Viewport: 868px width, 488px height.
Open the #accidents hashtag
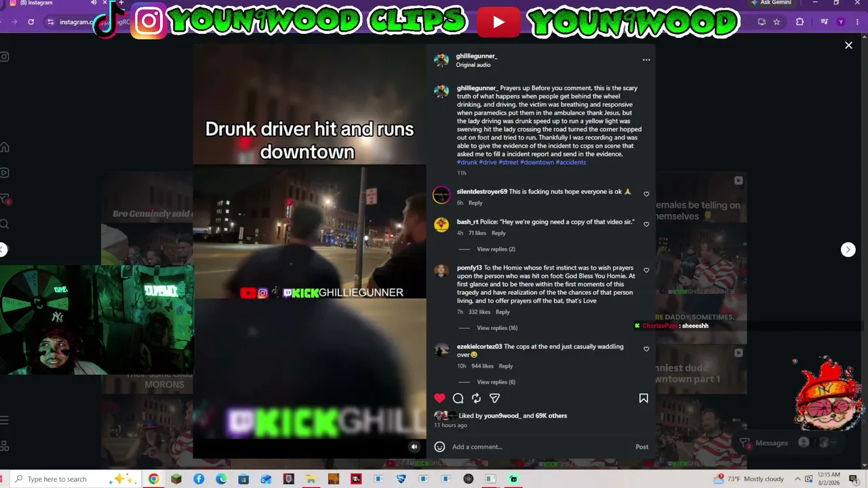coord(571,163)
